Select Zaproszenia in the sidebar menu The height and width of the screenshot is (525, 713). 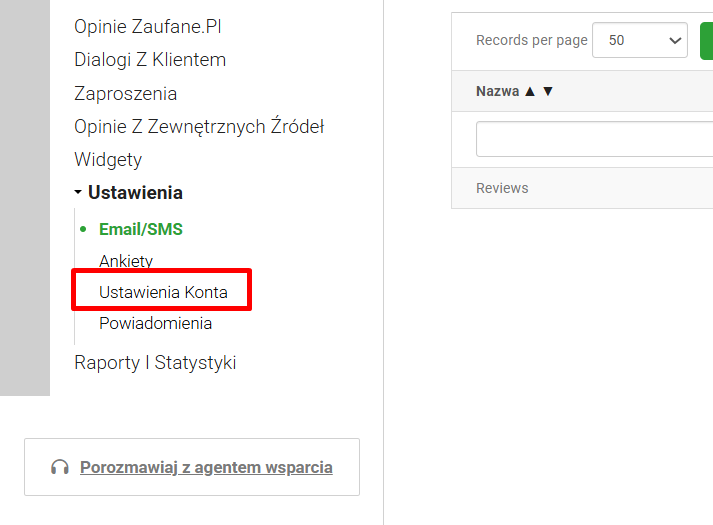tap(125, 94)
